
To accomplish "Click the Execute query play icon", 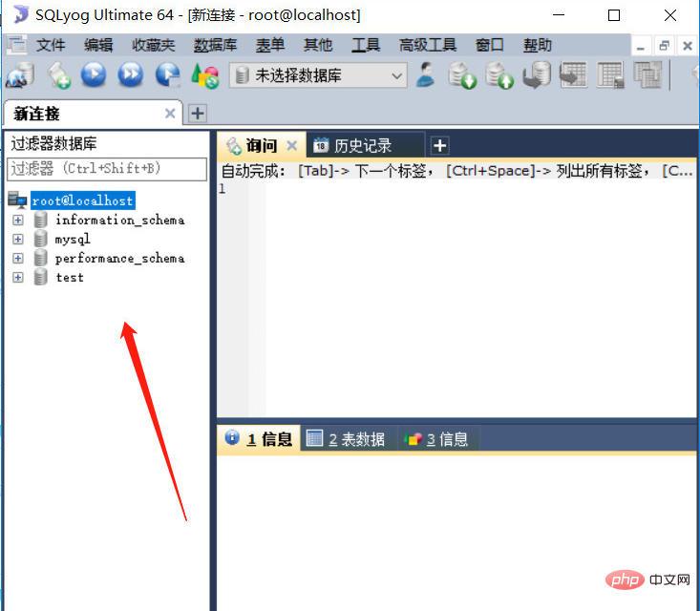I will [x=94, y=74].
